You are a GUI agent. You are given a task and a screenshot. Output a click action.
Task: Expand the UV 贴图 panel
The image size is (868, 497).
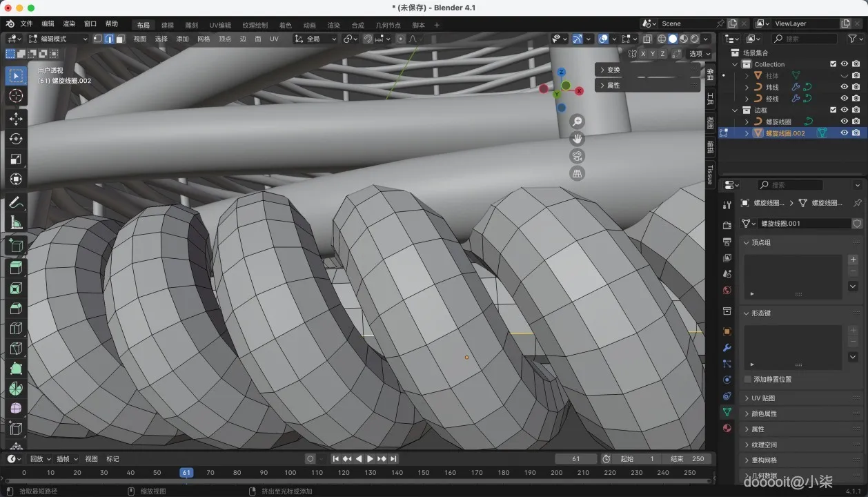[762, 398]
